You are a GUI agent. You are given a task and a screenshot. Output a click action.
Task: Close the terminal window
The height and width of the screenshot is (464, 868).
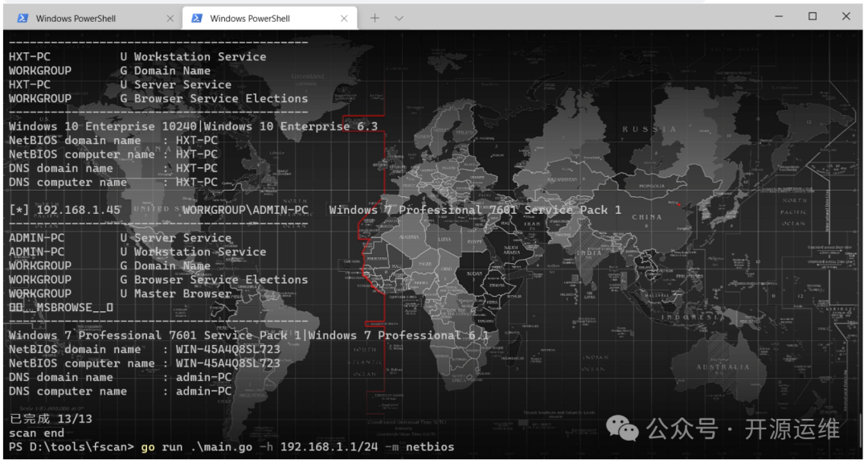point(845,17)
